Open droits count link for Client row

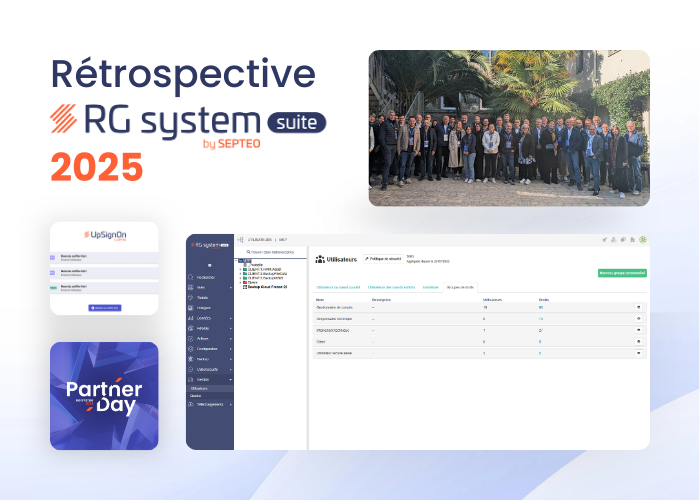tap(540, 342)
